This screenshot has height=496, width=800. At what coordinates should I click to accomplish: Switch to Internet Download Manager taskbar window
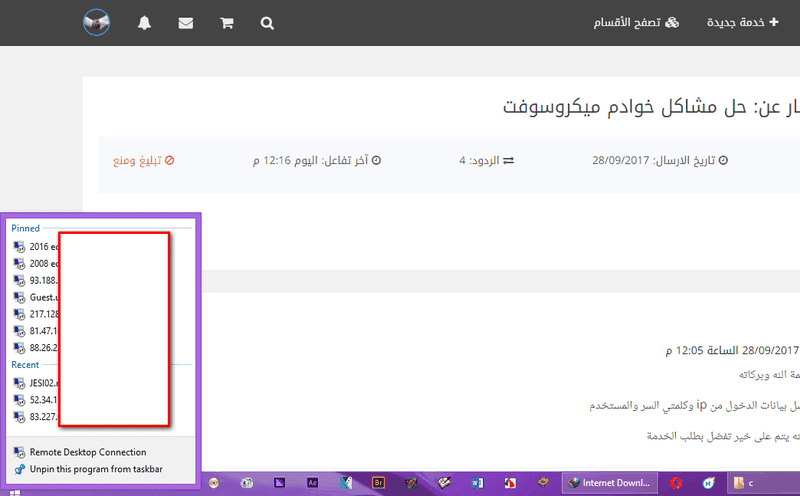click(x=609, y=483)
